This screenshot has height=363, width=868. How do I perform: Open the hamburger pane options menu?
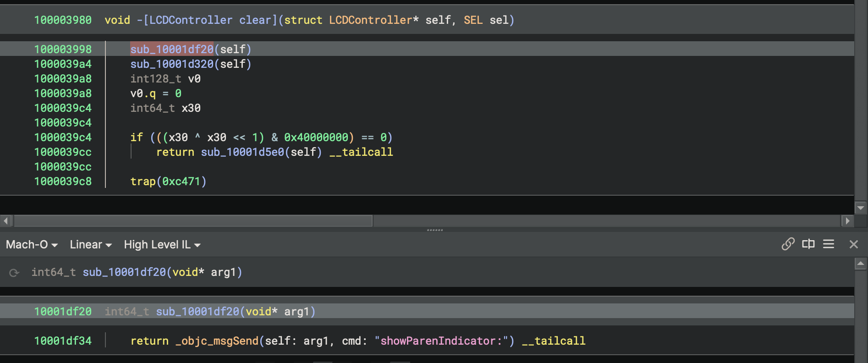click(x=828, y=244)
